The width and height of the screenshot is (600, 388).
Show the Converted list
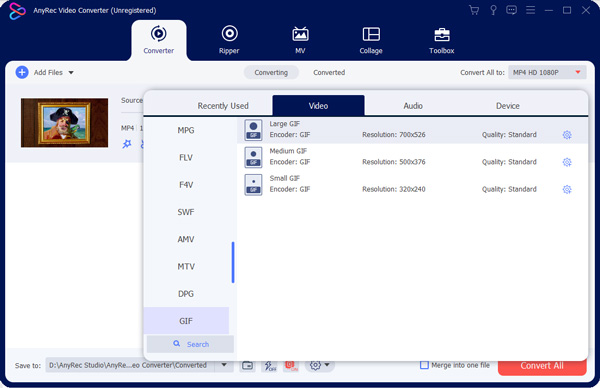click(329, 72)
